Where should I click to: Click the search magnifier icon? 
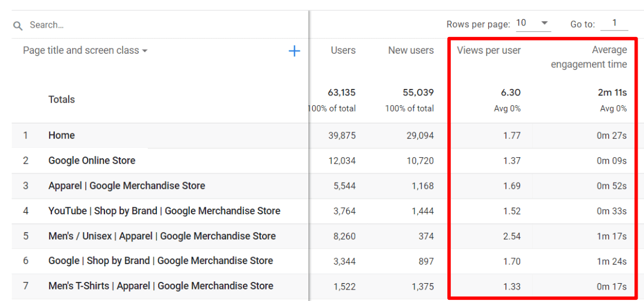point(17,25)
